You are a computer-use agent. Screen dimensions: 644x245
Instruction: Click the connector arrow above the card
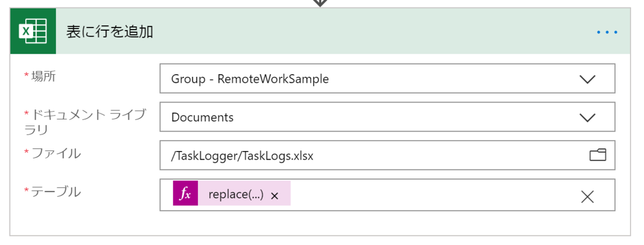[320, 3]
